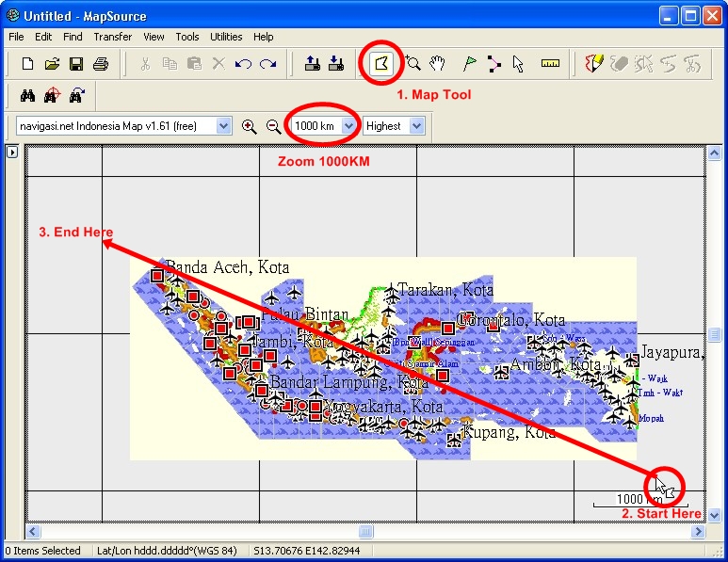Screen dimensions: 728x562
Task: Select the Route tool
Action: coord(494,64)
